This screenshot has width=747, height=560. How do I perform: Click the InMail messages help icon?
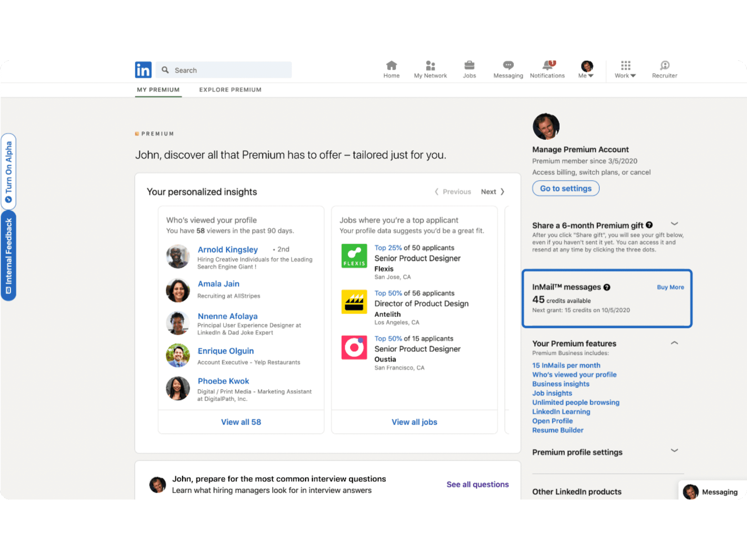607,287
